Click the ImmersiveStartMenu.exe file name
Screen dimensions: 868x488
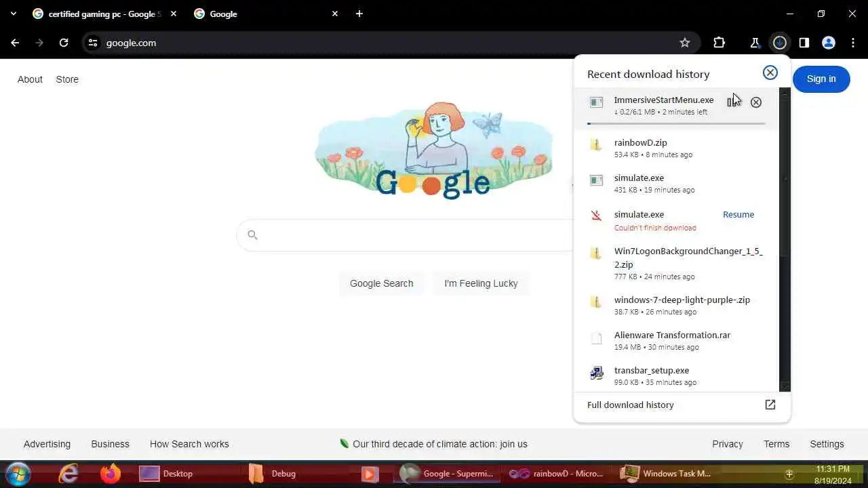click(x=664, y=100)
